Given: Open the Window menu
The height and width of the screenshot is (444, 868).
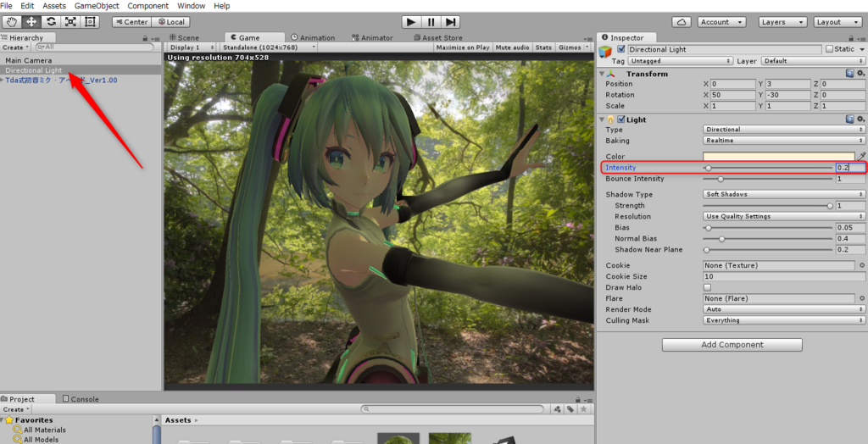Looking at the screenshot, I should tap(192, 6).
